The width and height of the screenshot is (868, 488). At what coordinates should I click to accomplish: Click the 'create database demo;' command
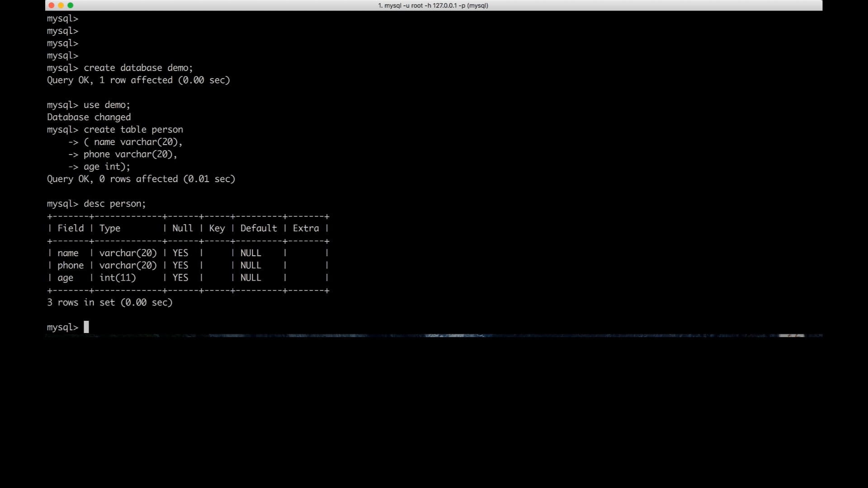coord(138,68)
